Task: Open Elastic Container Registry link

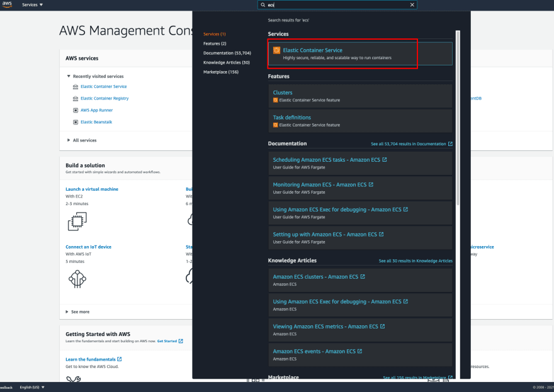Action: pos(105,99)
